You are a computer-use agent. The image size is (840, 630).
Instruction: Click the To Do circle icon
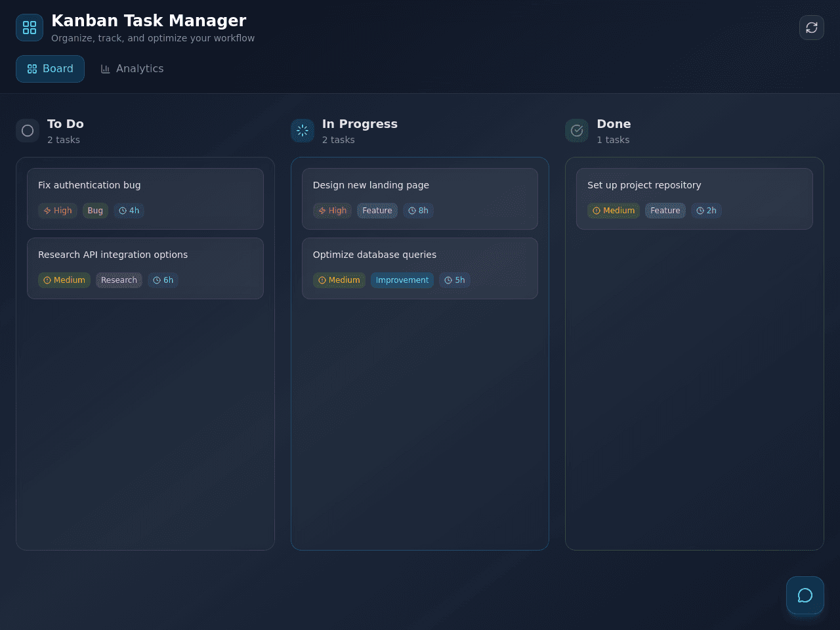tap(28, 131)
